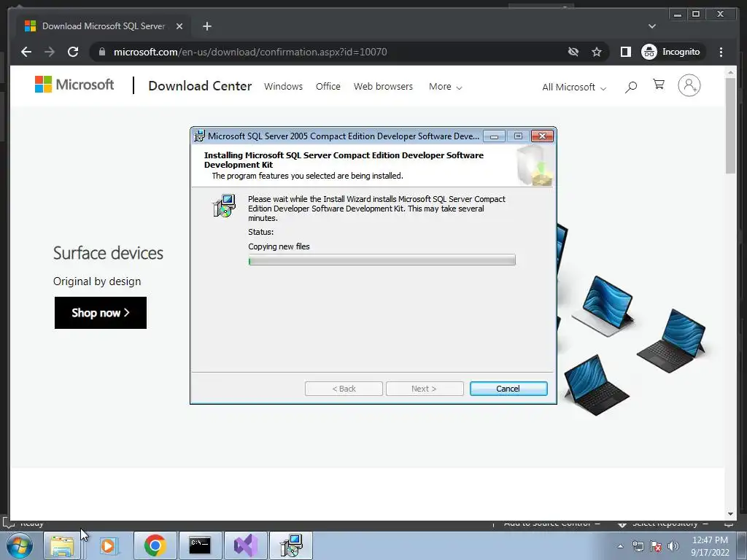Open the Web browsers navigation item

(383, 87)
